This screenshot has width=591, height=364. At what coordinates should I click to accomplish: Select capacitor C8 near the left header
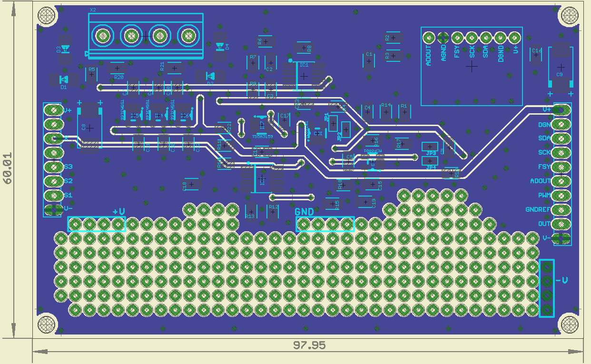pyautogui.click(x=89, y=128)
